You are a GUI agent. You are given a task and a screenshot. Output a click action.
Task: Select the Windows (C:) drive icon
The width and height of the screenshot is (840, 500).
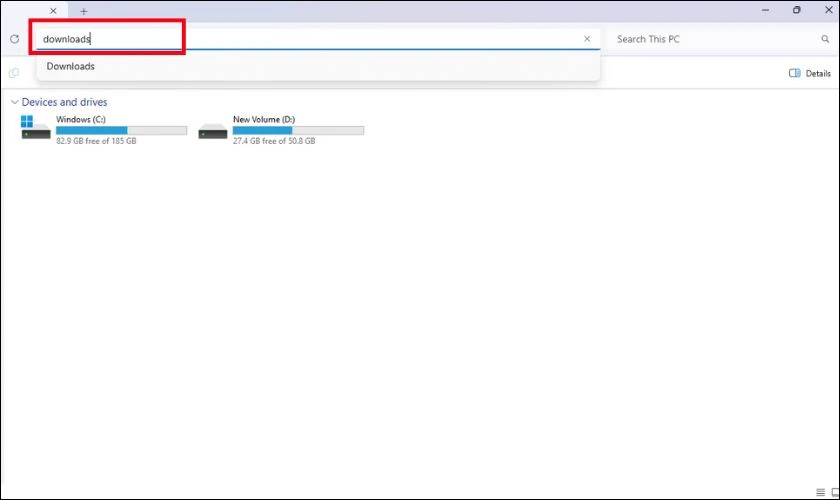click(x=35, y=128)
